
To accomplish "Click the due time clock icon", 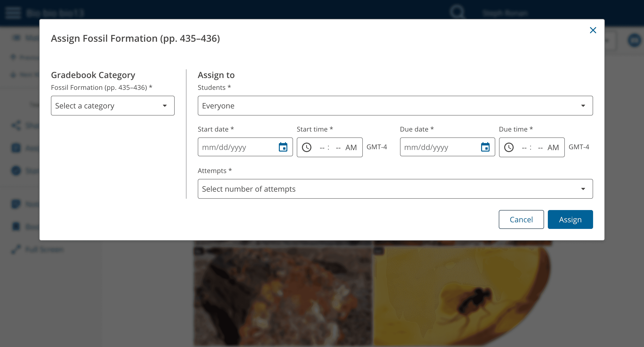I will (509, 147).
